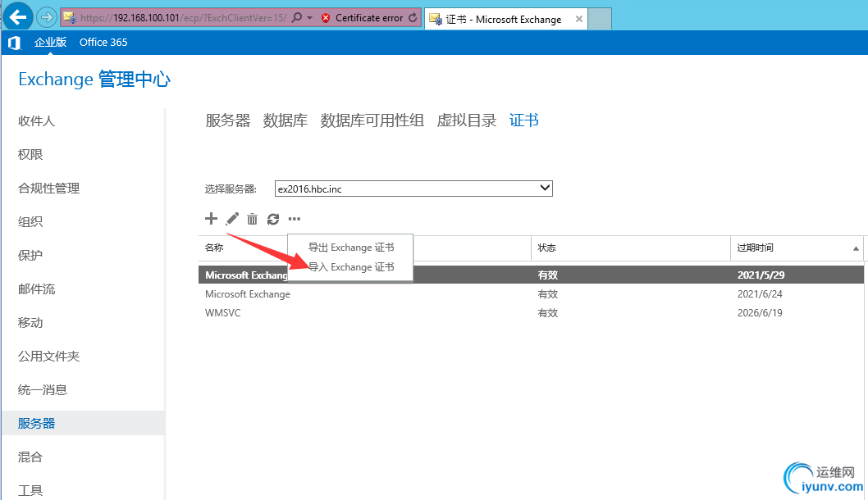Click the pencil icon to edit certificate

click(x=232, y=219)
